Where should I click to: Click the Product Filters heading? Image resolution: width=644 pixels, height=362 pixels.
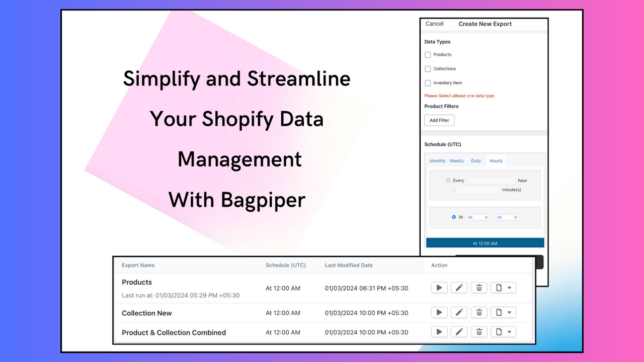[441, 106]
